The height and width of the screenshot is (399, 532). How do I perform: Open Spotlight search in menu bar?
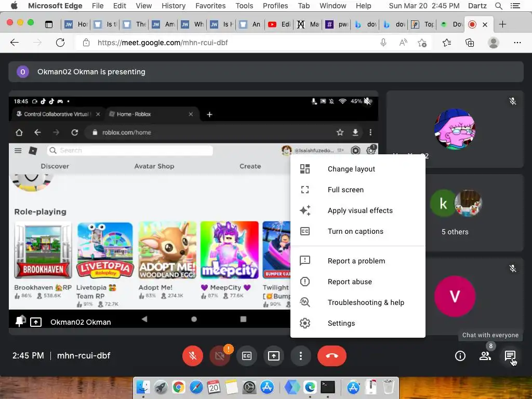498,6
